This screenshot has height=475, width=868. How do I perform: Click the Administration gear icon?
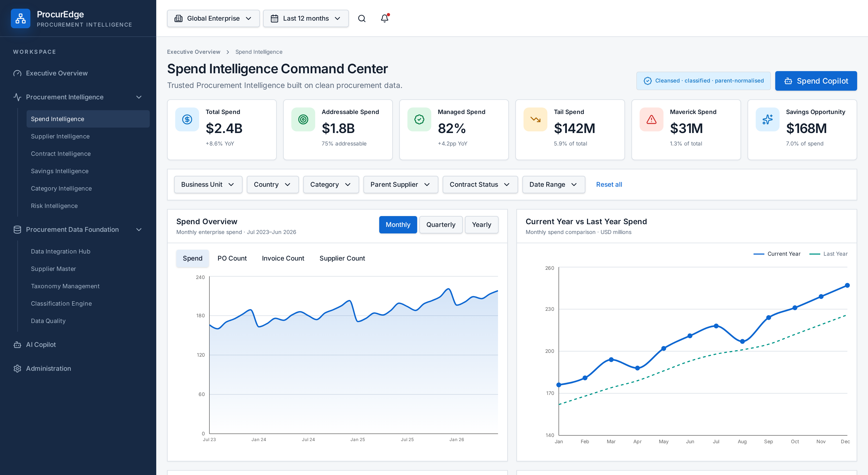17,369
